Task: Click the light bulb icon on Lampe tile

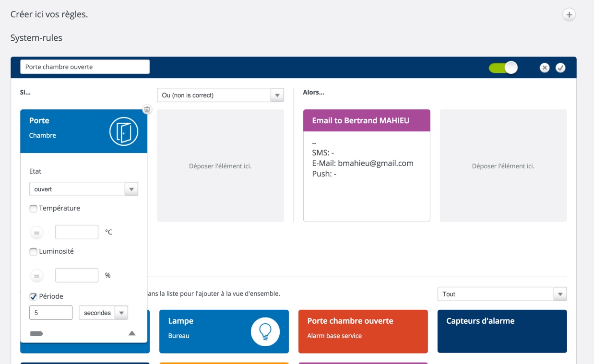Action: point(265,331)
